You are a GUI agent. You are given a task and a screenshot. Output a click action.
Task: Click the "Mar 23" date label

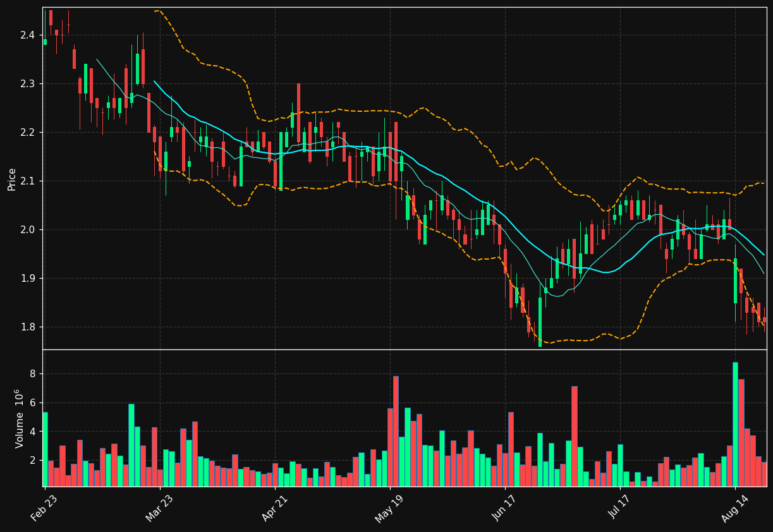(159, 510)
